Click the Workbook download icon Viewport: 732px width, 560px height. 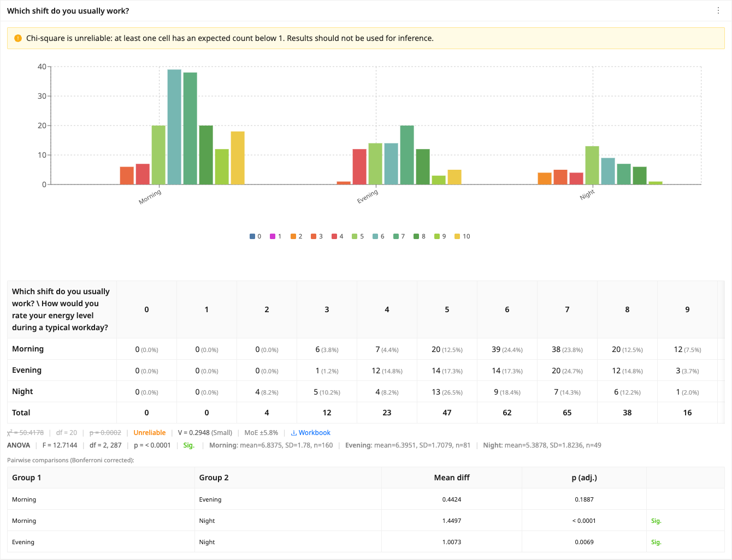click(293, 433)
